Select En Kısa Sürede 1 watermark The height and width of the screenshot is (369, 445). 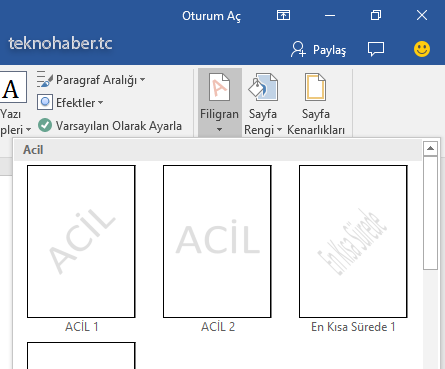pyautogui.click(x=353, y=241)
